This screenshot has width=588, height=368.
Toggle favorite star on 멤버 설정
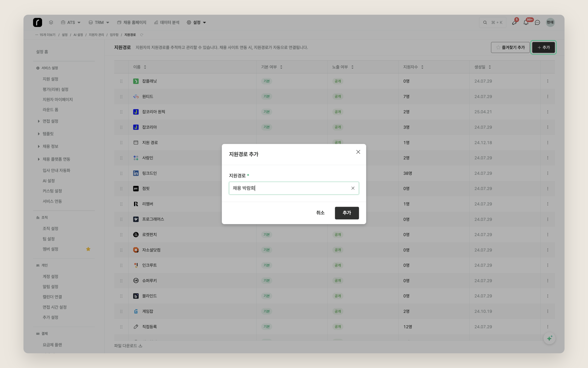(x=88, y=249)
